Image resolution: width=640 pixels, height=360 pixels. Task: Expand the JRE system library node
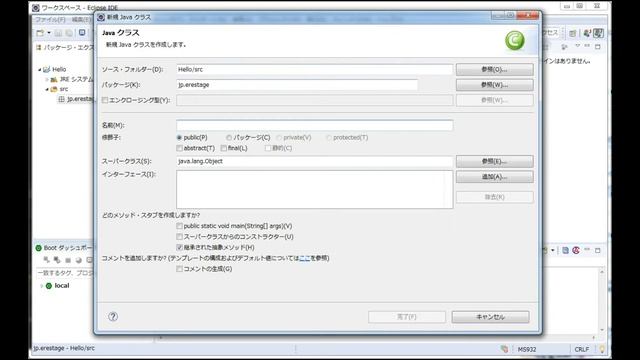pyautogui.click(x=47, y=80)
